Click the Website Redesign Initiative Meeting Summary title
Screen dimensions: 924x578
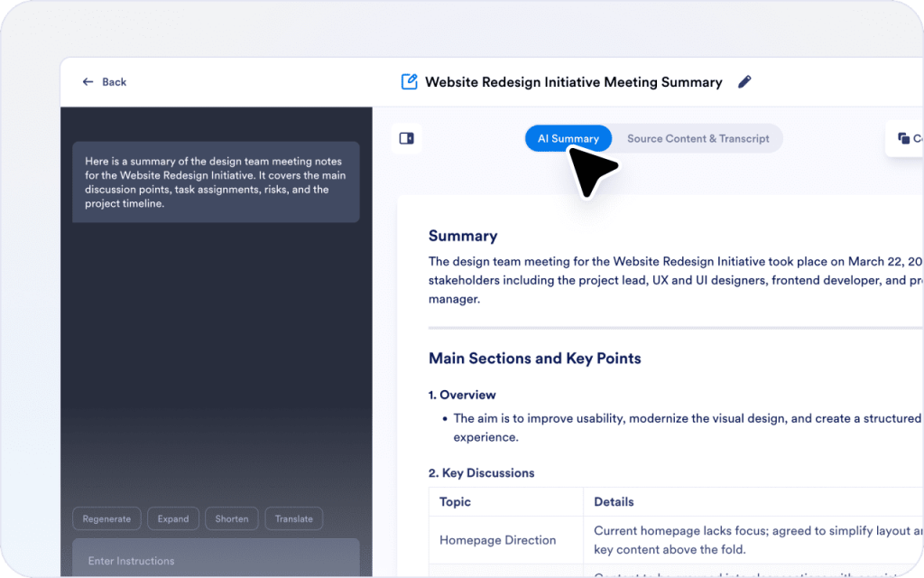point(575,81)
